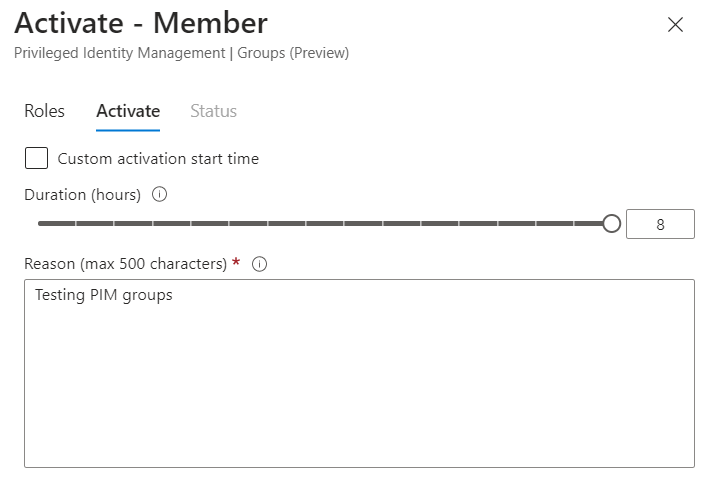The width and height of the screenshot is (706, 496).
Task: Open the Roles tab
Action: [x=44, y=111]
